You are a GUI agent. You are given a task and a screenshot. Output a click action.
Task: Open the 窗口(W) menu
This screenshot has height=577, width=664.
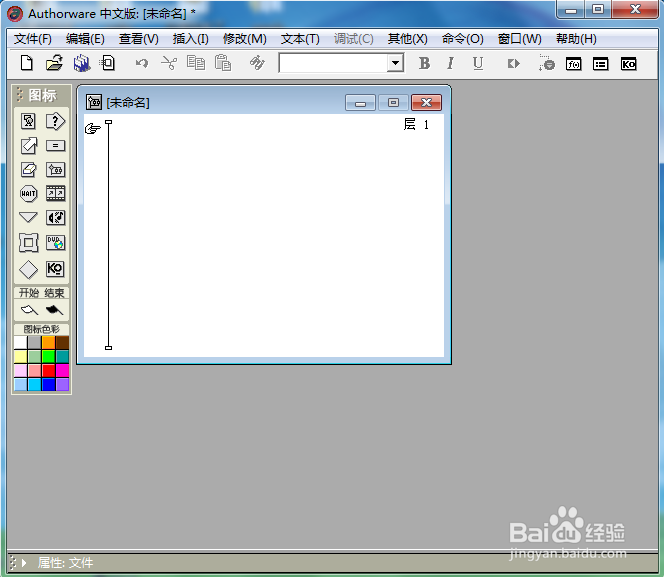point(520,39)
